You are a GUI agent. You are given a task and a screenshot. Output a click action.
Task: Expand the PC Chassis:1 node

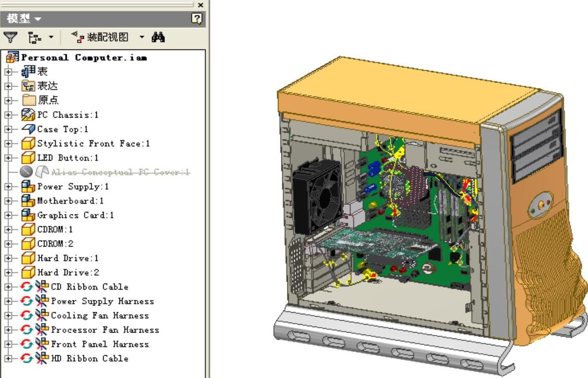(x=8, y=115)
